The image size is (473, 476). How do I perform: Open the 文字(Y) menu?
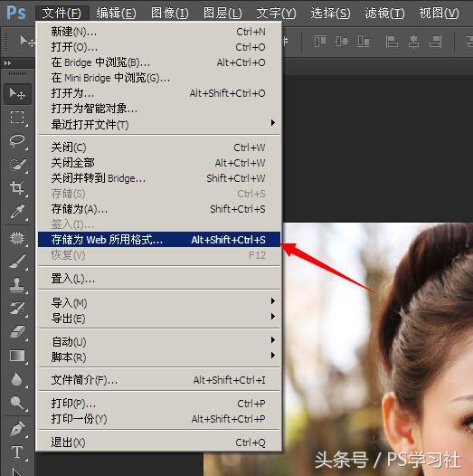(x=276, y=13)
